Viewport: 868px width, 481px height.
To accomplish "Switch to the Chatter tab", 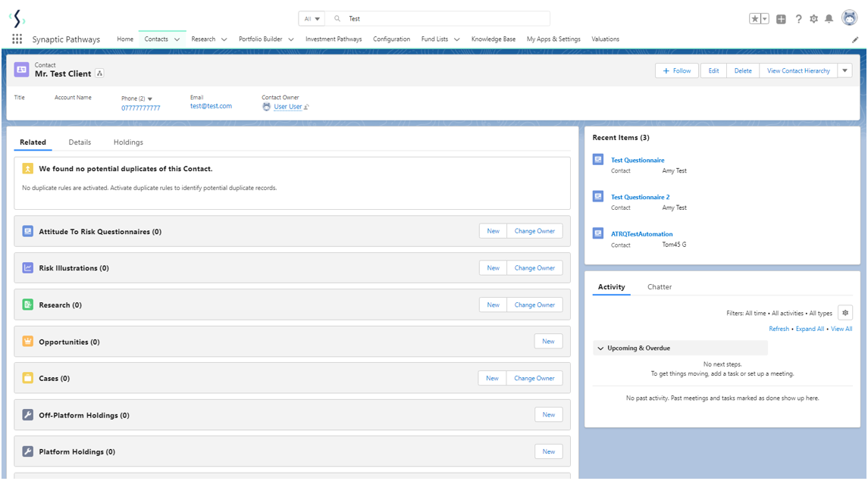I will [x=659, y=287].
